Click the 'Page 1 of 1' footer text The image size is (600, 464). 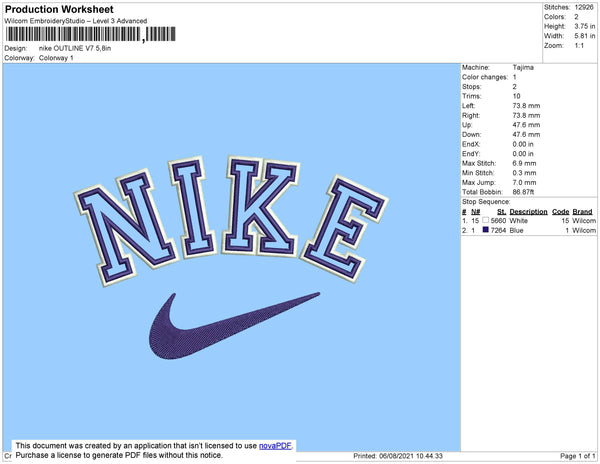click(577, 456)
